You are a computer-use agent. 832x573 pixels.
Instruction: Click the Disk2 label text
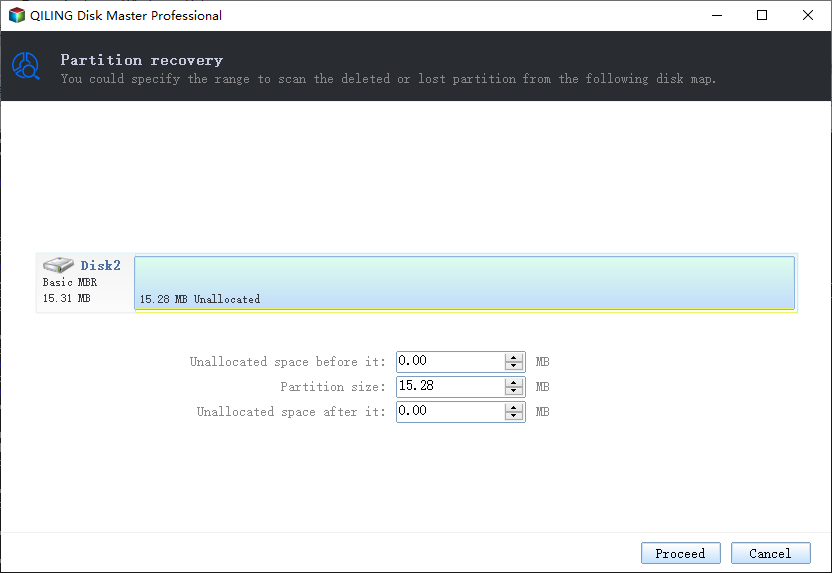pyautogui.click(x=100, y=265)
